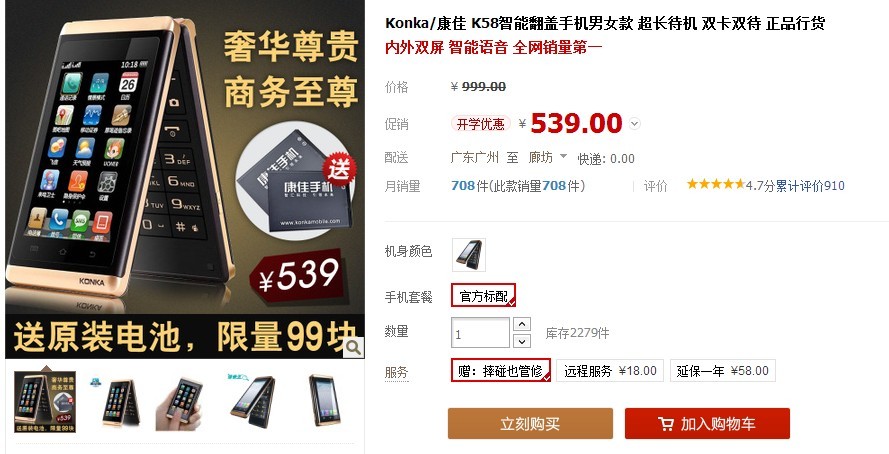Expand the promotion price dropdown arrow
Screen dimensions: 889x454
pos(634,124)
